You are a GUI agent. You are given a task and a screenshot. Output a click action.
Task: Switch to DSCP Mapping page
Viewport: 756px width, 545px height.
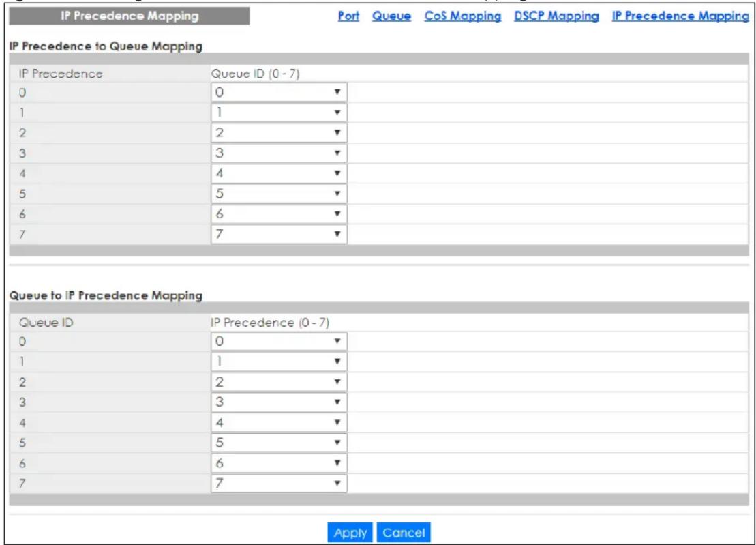[556, 16]
